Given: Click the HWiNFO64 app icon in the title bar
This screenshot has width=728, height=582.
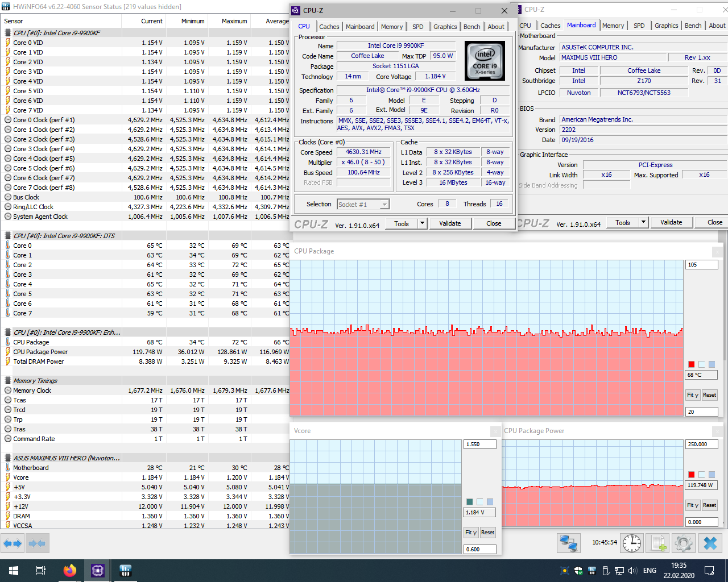Looking at the screenshot, I should (x=6, y=7).
